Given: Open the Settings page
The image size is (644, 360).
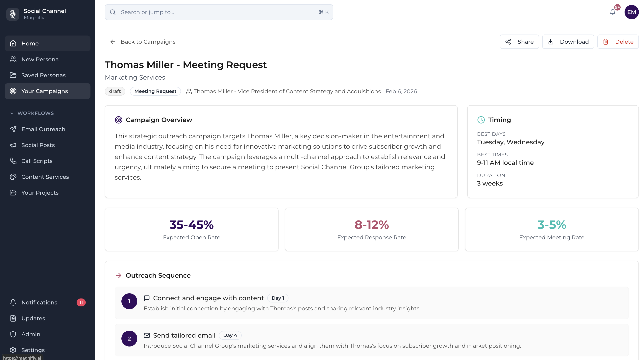Looking at the screenshot, I should 33,350.
